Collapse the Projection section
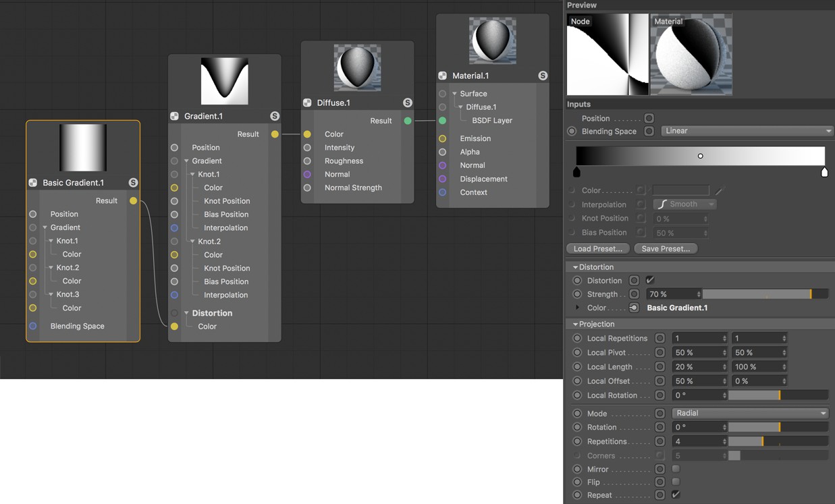Image resolution: width=835 pixels, height=504 pixels. click(x=575, y=324)
